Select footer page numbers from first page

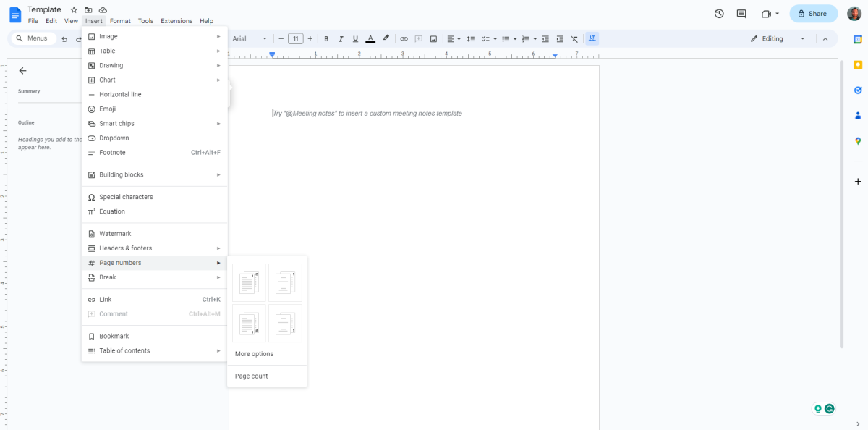tap(249, 323)
